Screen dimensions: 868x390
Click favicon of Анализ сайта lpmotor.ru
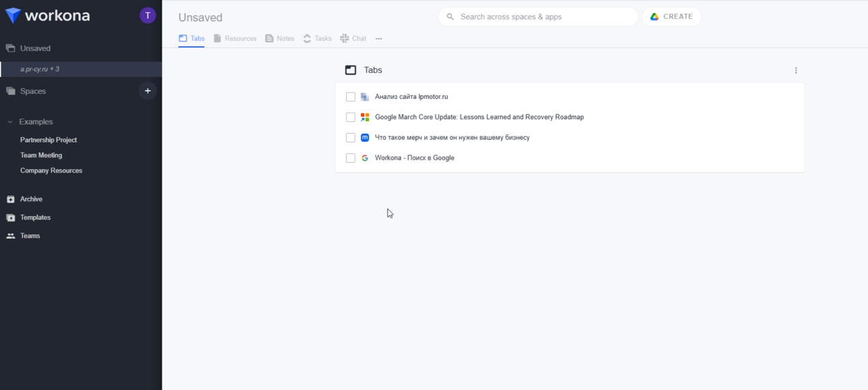click(364, 97)
